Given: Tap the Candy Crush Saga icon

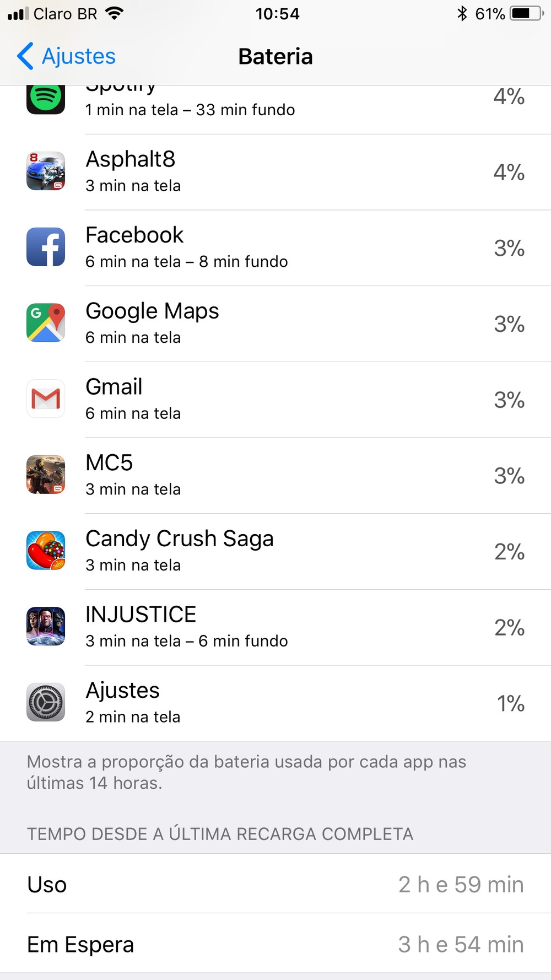Looking at the screenshot, I should [x=46, y=551].
